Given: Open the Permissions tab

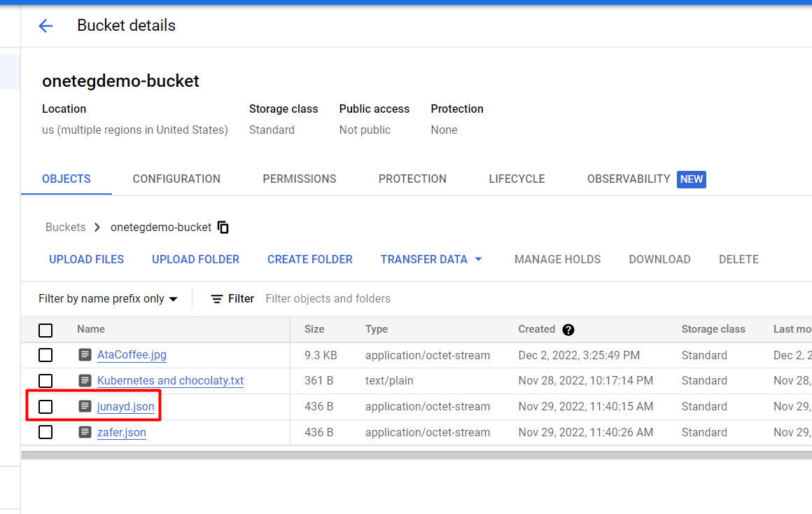Looking at the screenshot, I should tap(299, 179).
